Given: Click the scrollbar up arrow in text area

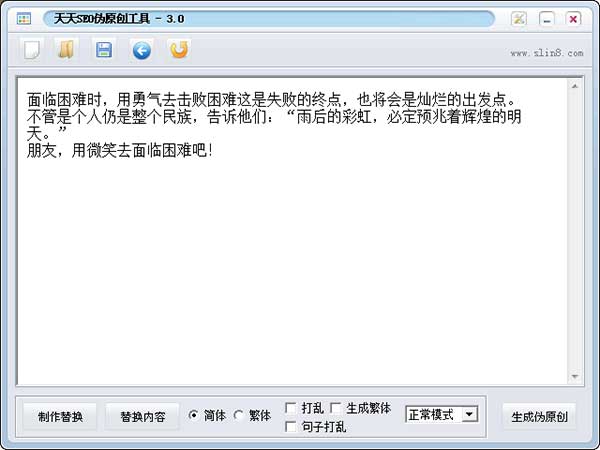Looking at the screenshot, I should pos(575,86).
